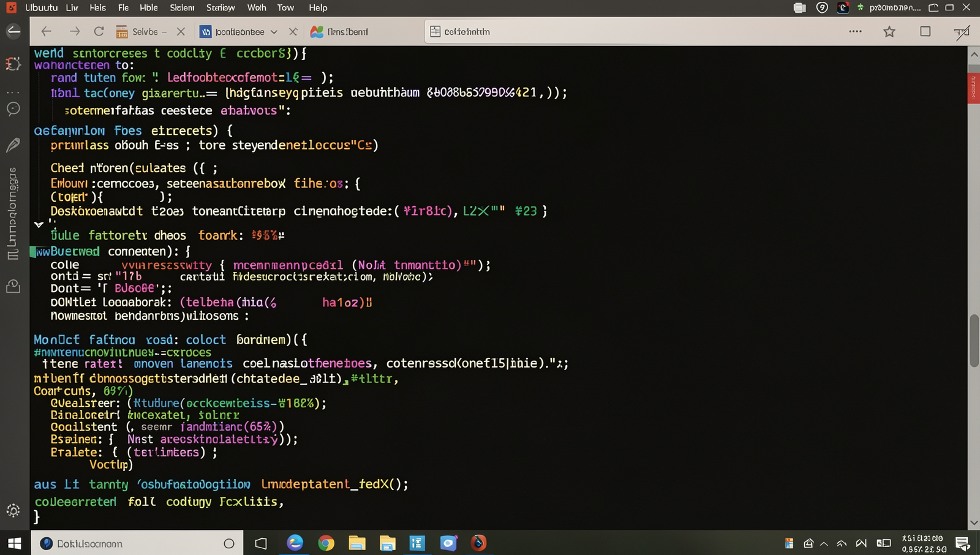
Task: Close the Selvbs tab
Action: click(x=181, y=31)
